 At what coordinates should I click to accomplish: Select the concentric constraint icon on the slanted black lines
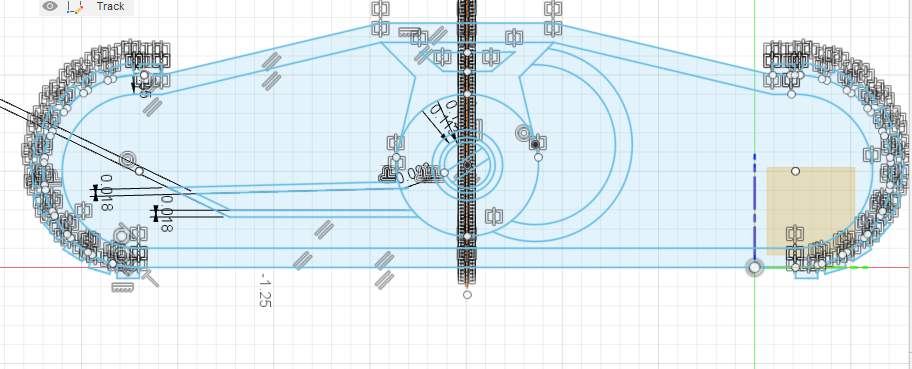point(127,159)
